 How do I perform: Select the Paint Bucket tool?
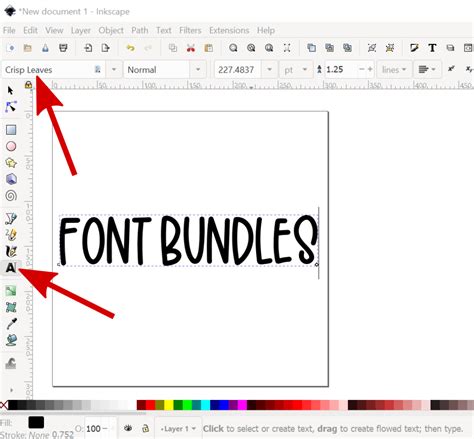[x=11, y=340]
